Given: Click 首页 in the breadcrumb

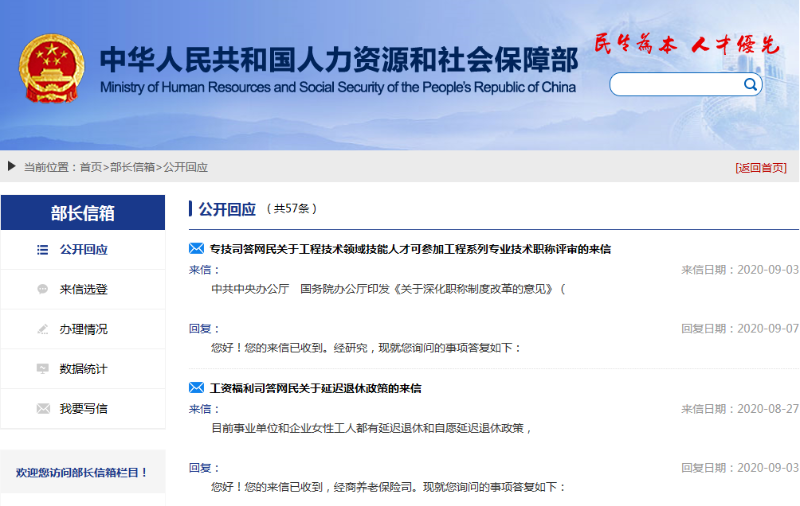Looking at the screenshot, I should coord(91,167).
